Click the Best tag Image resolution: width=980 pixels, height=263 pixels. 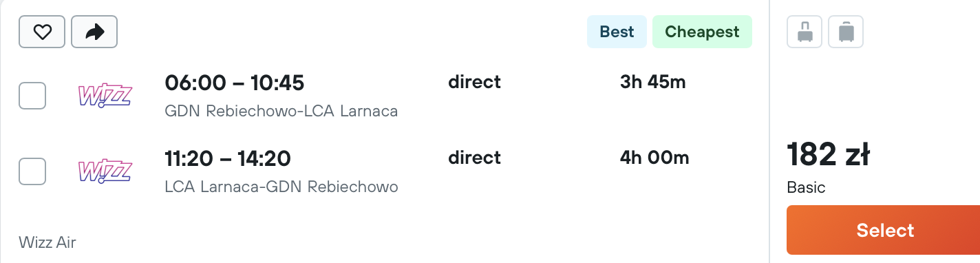pos(617,32)
